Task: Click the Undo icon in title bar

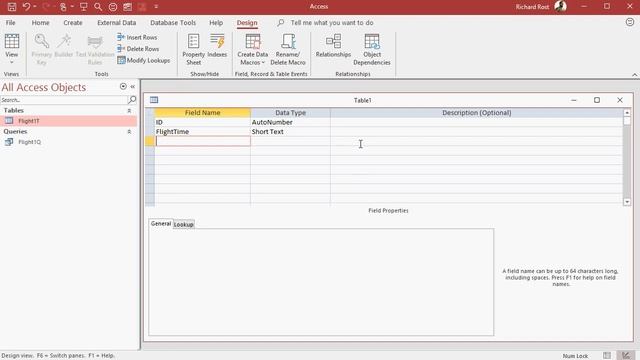Action: click(27, 7)
